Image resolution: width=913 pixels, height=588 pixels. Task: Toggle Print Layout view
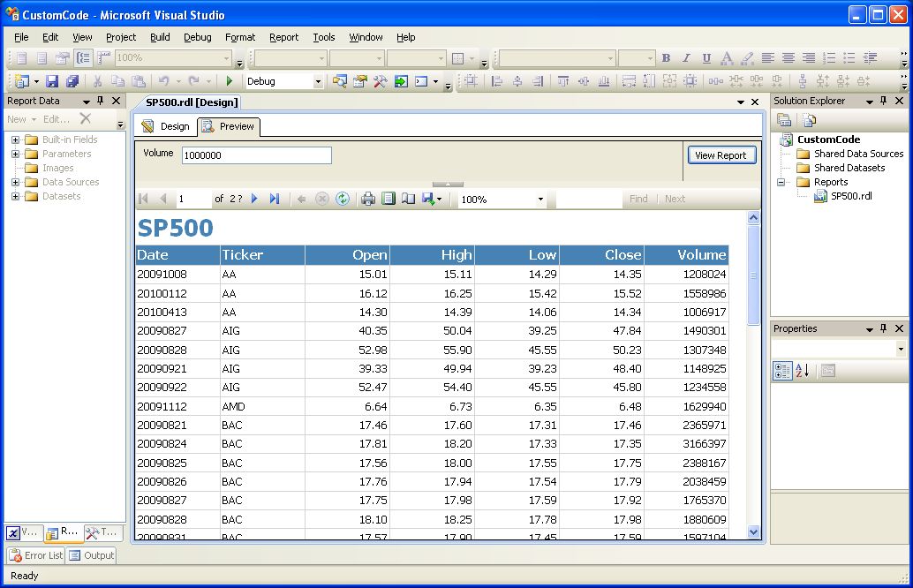pos(389,200)
